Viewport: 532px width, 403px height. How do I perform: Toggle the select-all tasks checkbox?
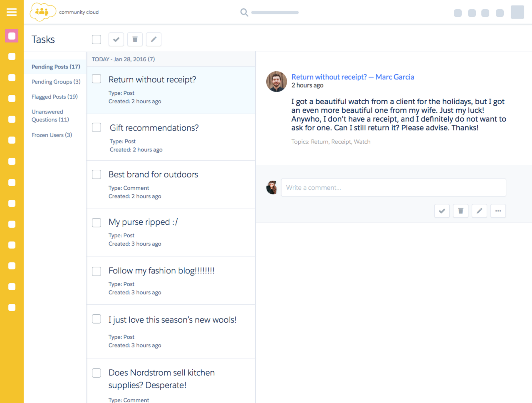97,39
